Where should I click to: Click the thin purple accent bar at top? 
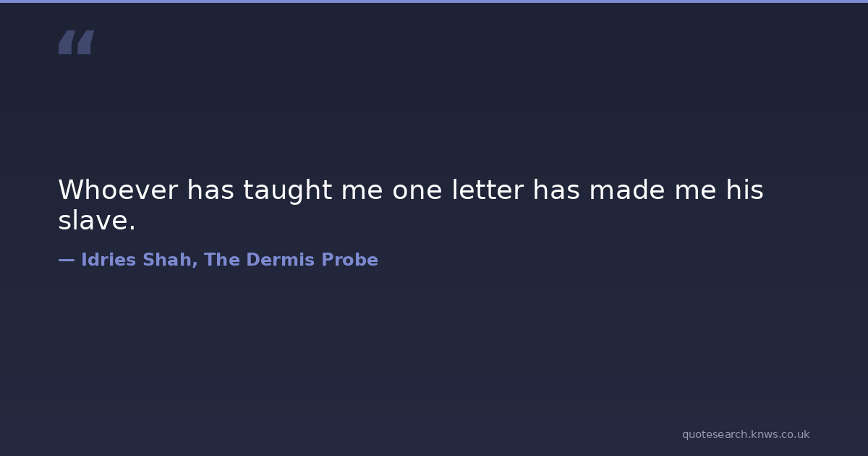[x=434, y=1]
